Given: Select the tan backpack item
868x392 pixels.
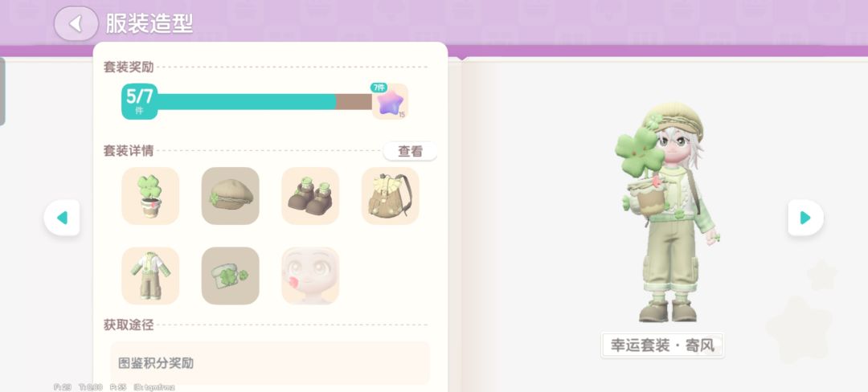Looking at the screenshot, I should pos(391,196).
